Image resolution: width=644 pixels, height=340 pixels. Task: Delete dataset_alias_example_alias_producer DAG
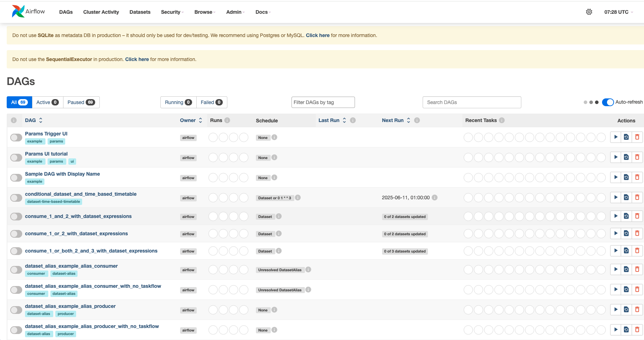coord(637,310)
